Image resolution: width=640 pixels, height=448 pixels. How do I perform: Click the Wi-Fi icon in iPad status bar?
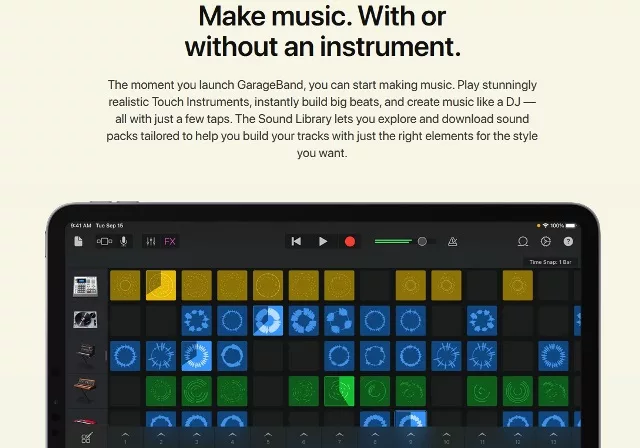(x=545, y=226)
